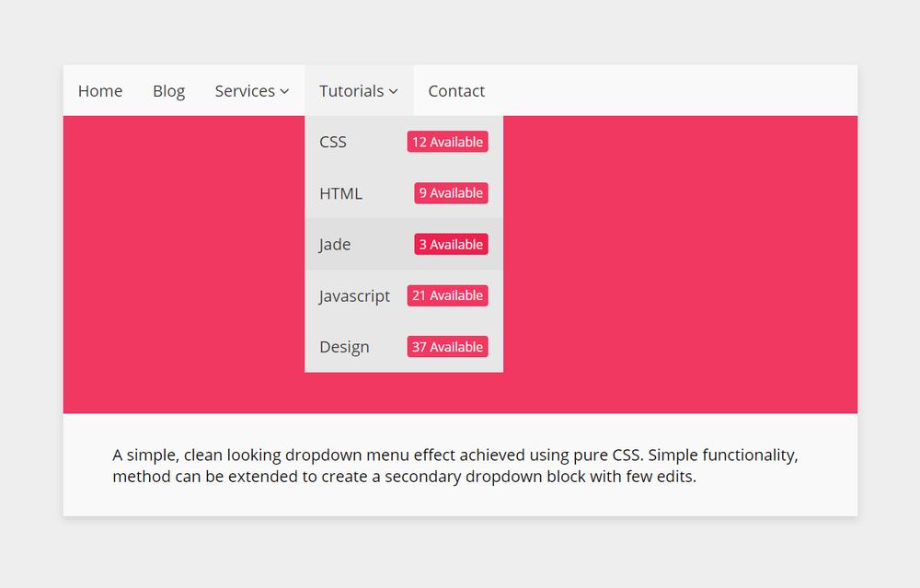Select the Jade tutorial entry
920x588 pixels.
(x=404, y=244)
